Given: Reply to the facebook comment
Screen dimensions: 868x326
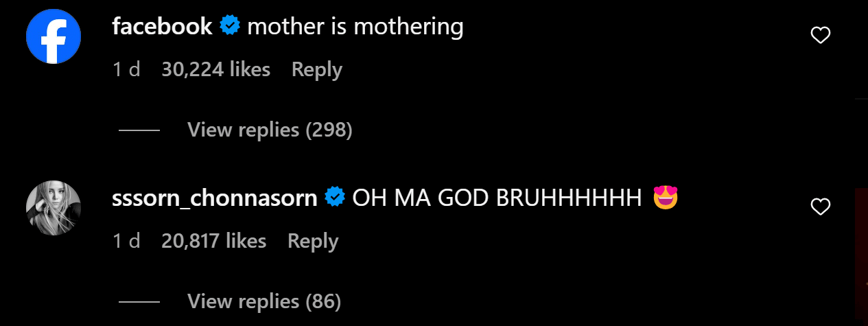Looking at the screenshot, I should [316, 69].
